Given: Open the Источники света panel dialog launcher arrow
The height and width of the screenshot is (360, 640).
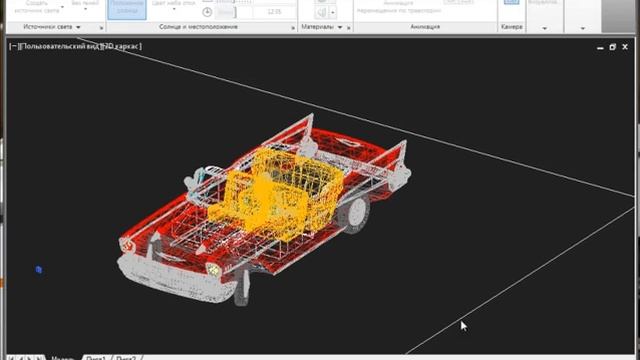Looking at the screenshot, I should tap(101, 28).
